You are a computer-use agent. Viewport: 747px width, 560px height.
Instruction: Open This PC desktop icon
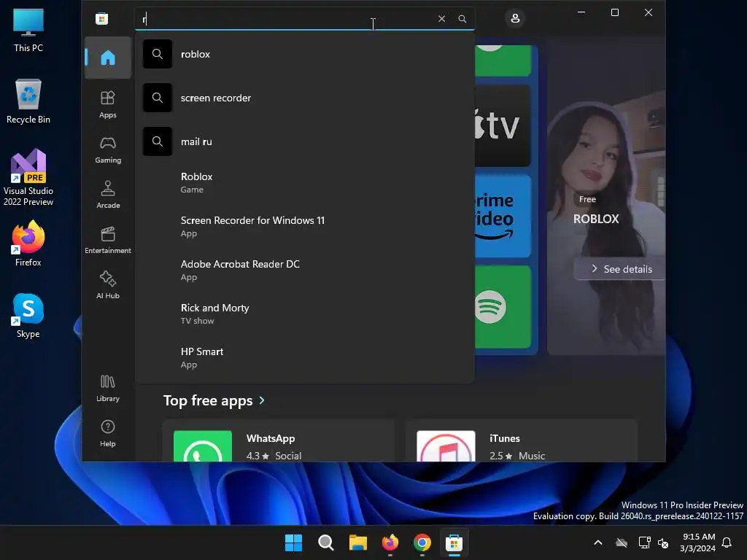point(28,30)
